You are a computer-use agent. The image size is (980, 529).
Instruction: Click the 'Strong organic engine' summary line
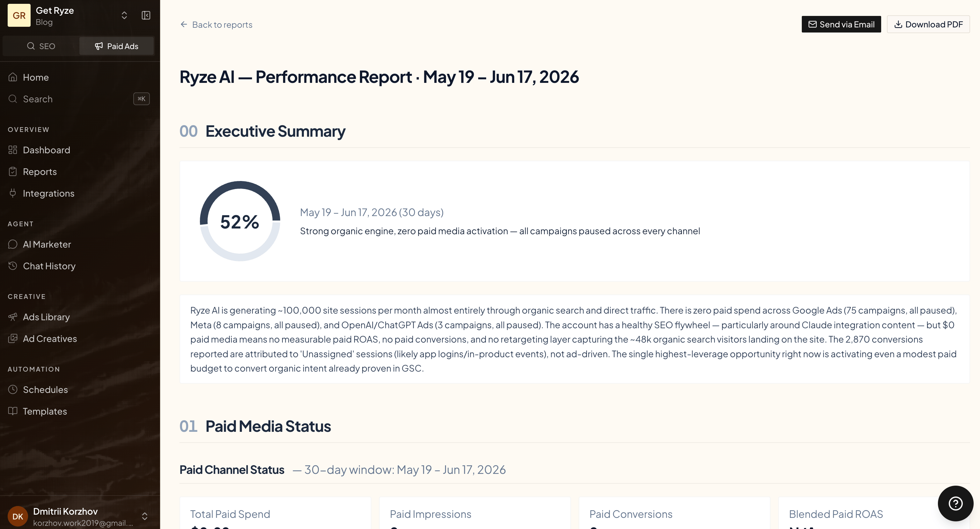click(500, 231)
